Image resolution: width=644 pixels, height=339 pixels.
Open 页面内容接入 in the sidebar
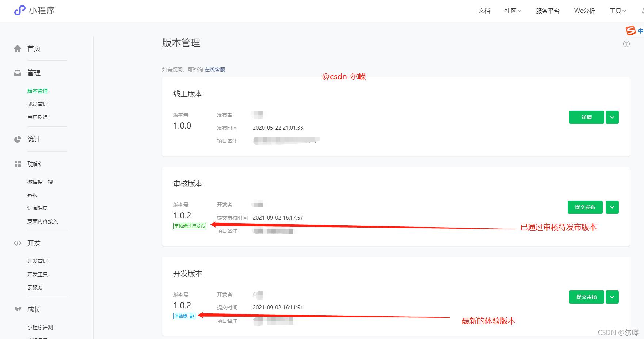(43, 221)
